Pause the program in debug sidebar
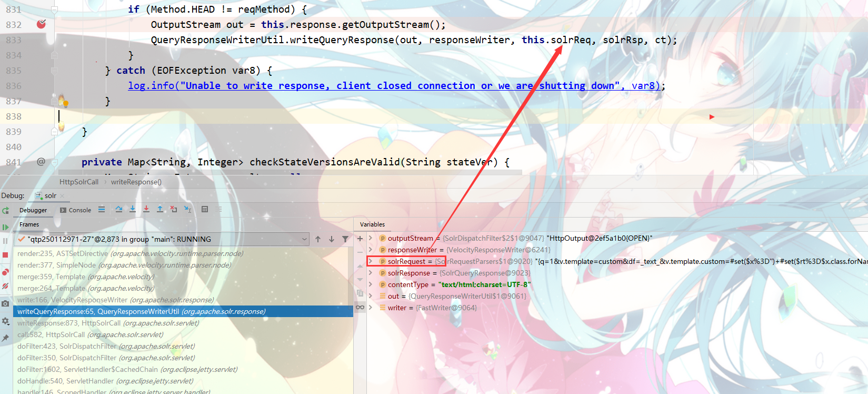868x394 pixels. 5,241
